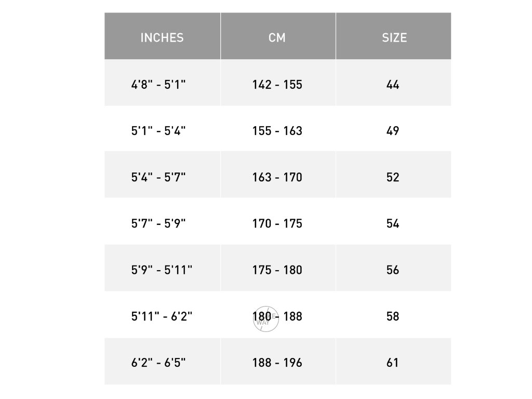The width and height of the screenshot is (532, 399).
Task: Select size 44 cell
Action: 394,83
